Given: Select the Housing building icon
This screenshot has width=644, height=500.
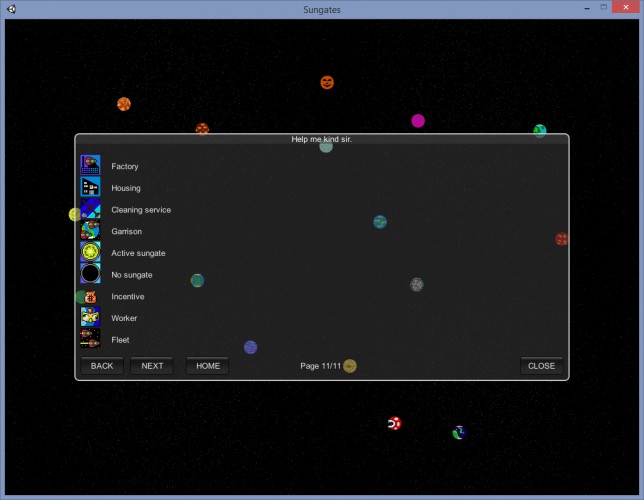Looking at the screenshot, I should 90,187.
